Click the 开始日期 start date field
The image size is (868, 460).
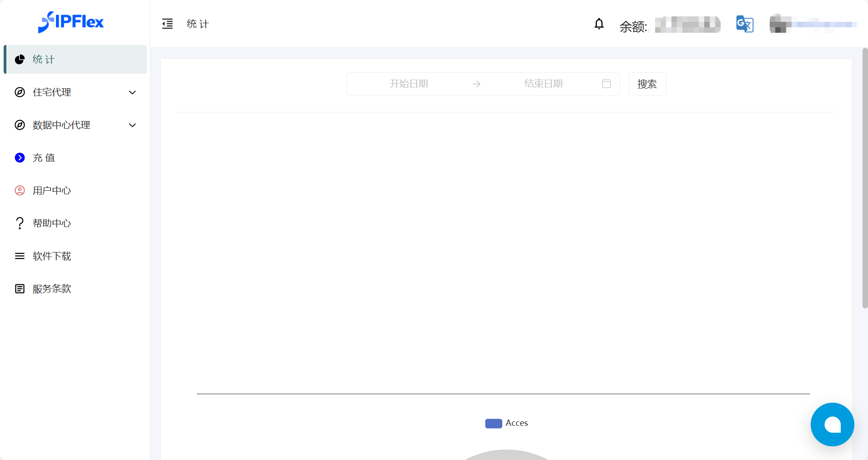(x=409, y=84)
